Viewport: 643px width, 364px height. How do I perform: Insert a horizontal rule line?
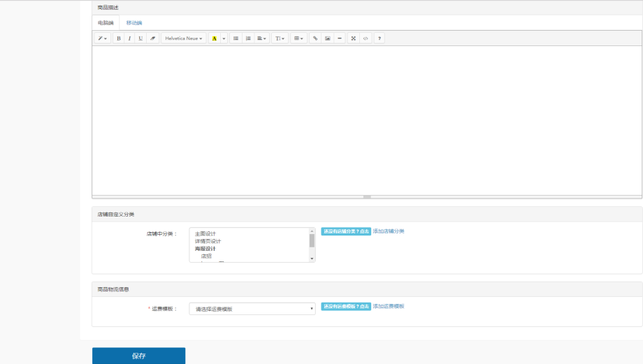point(340,38)
